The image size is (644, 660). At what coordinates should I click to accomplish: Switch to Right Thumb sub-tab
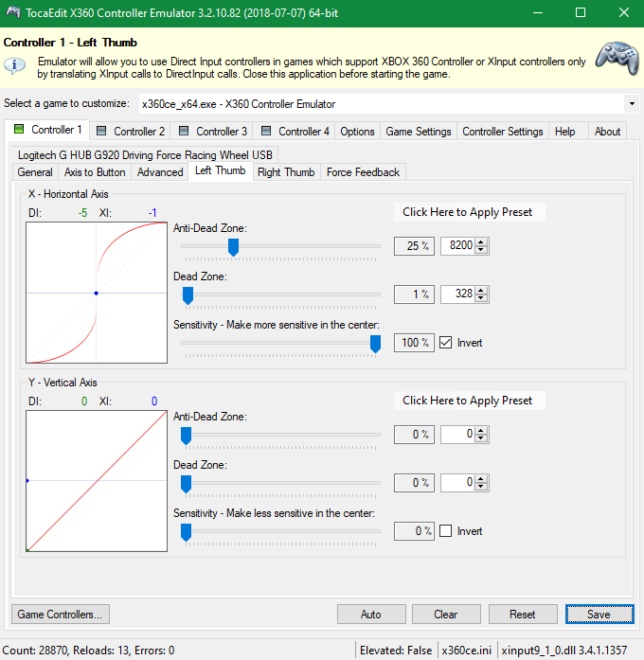[286, 172]
